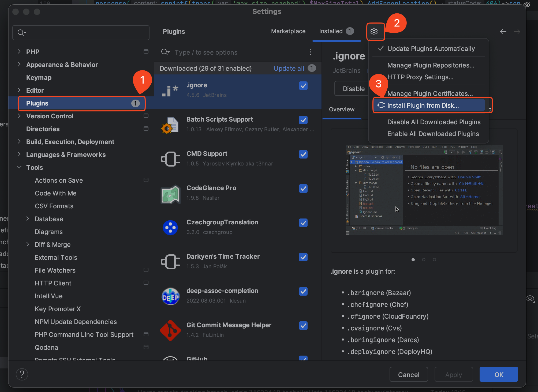Expand the Database settings node

(x=28, y=219)
